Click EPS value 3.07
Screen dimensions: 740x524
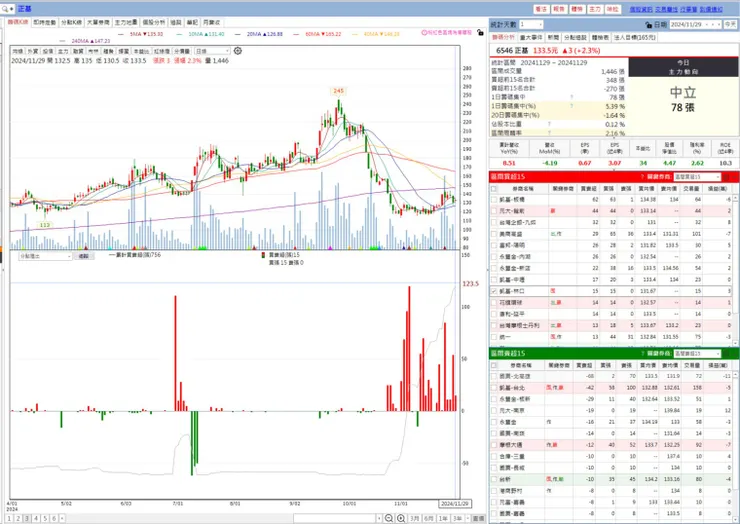pyautogui.click(x=614, y=163)
